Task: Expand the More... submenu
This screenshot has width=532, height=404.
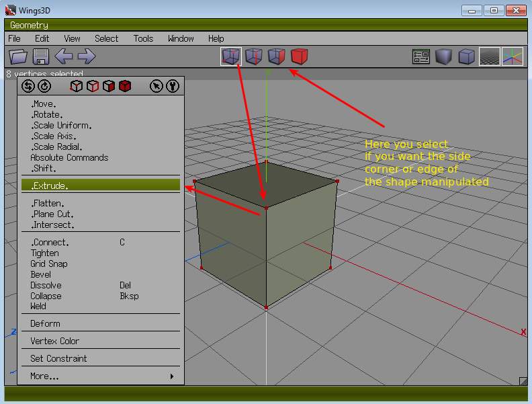Action: pyautogui.click(x=101, y=376)
